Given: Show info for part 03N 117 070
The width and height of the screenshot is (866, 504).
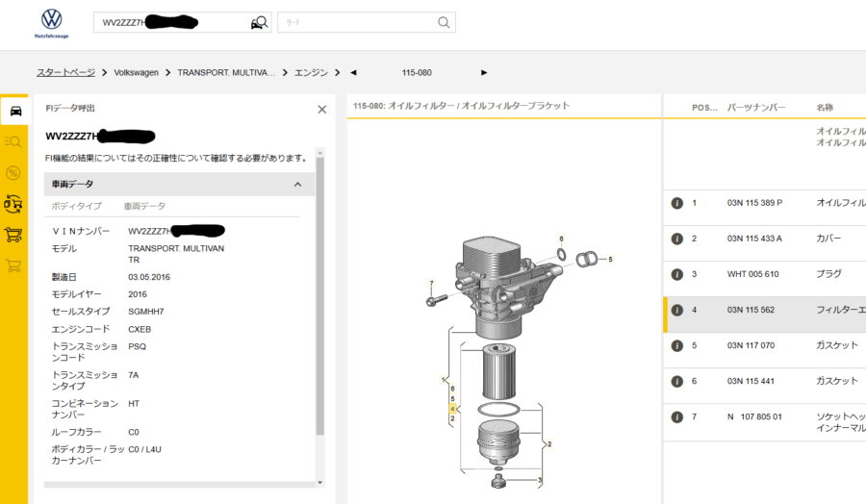Looking at the screenshot, I should click(677, 346).
